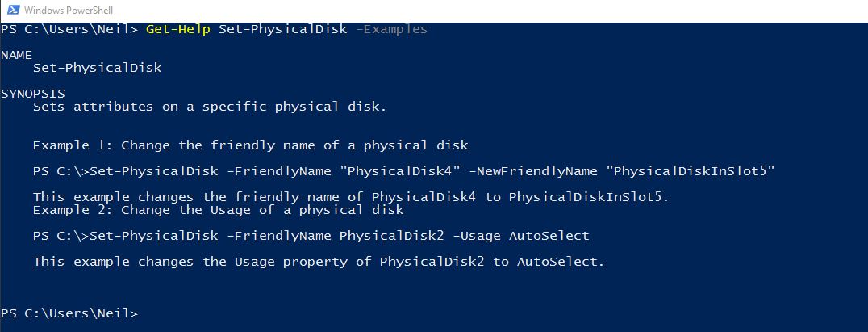Click the yellow Get-Help command text
Viewport: 868px width, 332px height.
tap(179, 29)
